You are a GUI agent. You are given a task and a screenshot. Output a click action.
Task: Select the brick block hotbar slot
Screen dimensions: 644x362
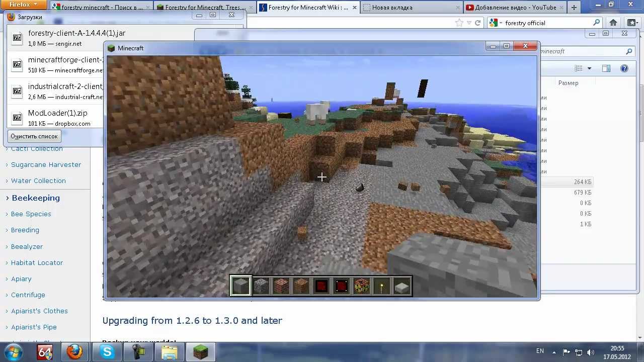coord(281,286)
